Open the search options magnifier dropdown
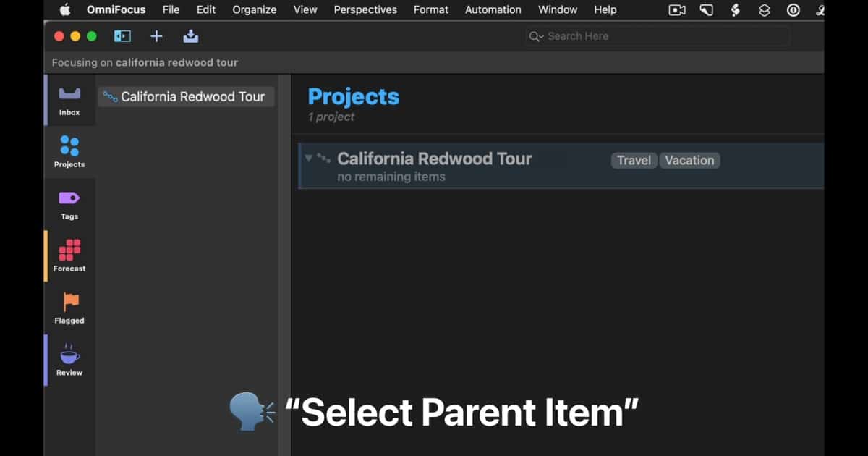This screenshot has height=456, width=868. pyautogui.click(x=536, y=36)
